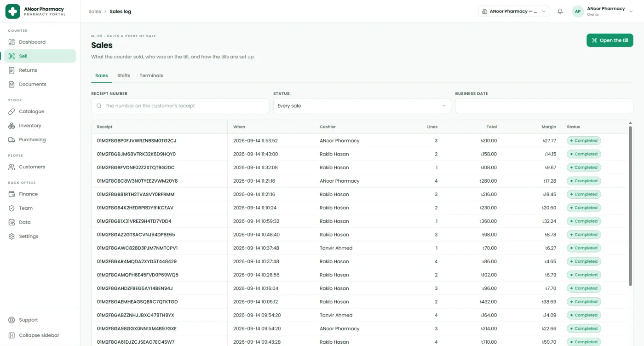Open the Status 'Every sale' dropdown
Viewport: 644px width, 346px height.
click(x=361, y=106)
